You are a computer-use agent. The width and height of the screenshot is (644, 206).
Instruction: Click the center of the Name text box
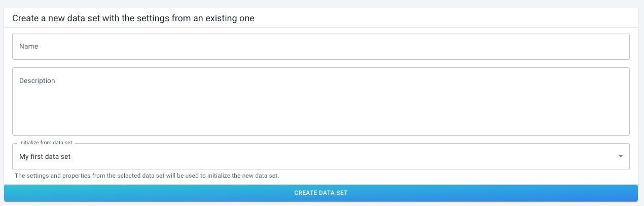click(320, 46)
